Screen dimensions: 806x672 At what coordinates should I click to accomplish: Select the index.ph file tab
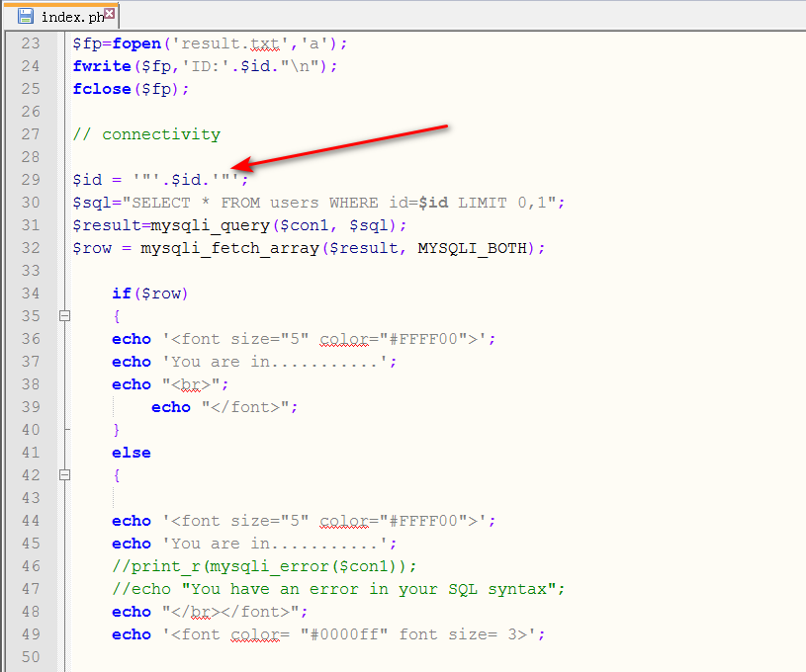pos(71,17)
